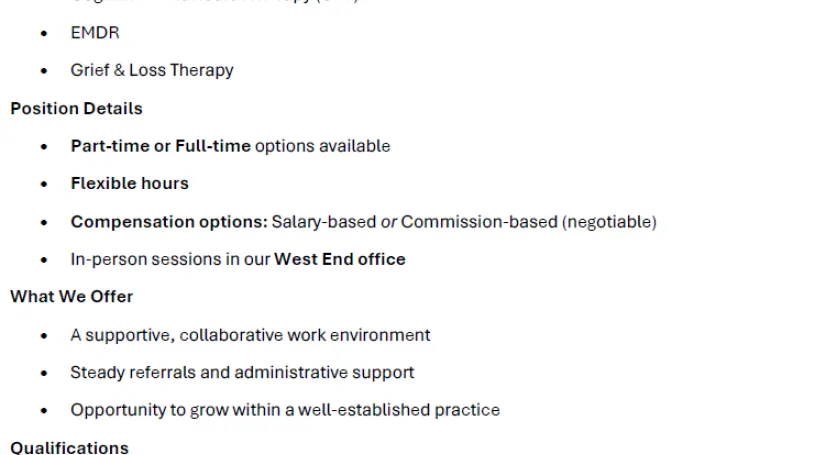The height and width of the screenshot is (455, 815).
Task: Place cursor in Grief & Loss Therapy line
Action: tap(151, 70)
